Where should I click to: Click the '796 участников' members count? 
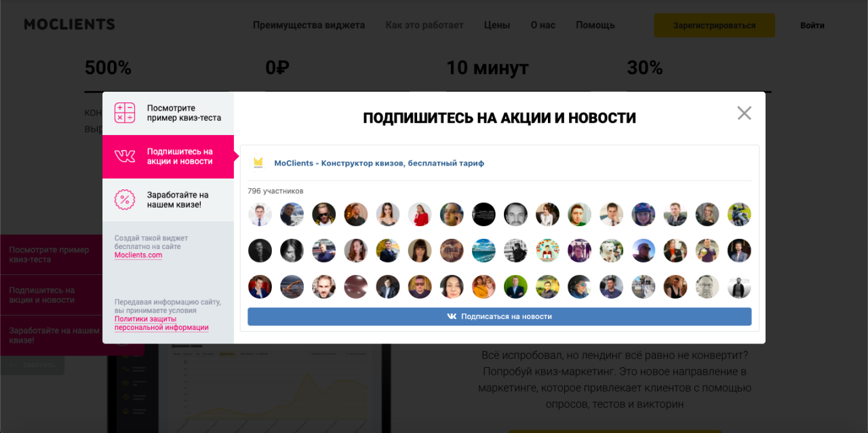pos(275,191)
